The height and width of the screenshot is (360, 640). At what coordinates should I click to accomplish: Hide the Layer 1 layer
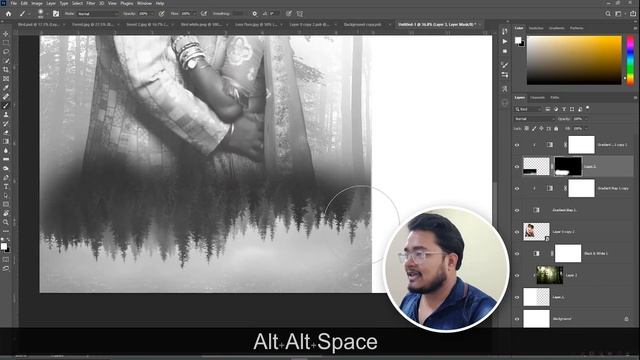tap(517, 297)
